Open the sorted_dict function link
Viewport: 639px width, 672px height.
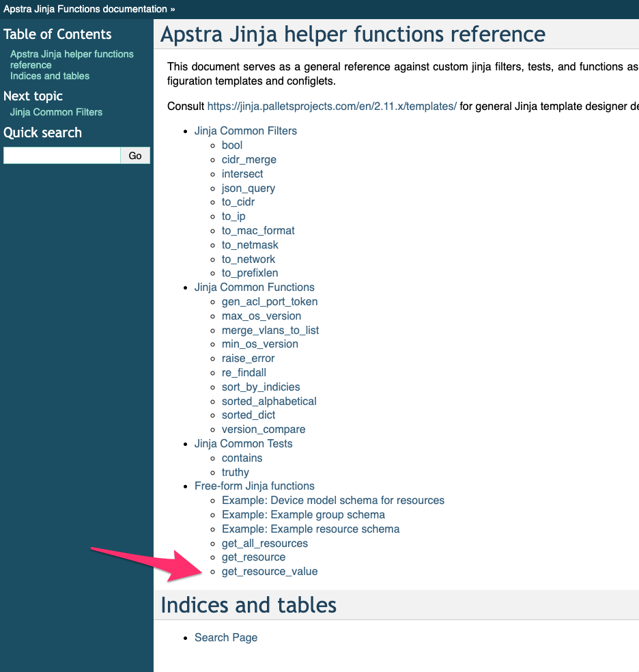click(x=248, y=415)
